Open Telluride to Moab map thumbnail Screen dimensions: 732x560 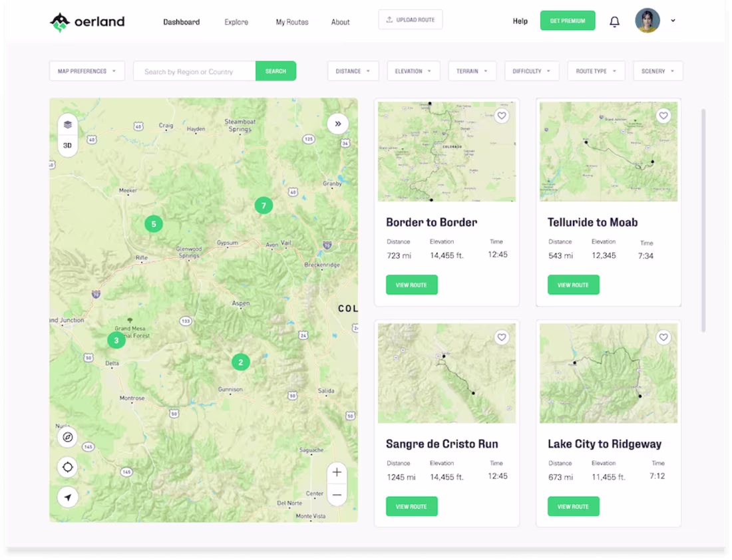coord(608,152)
